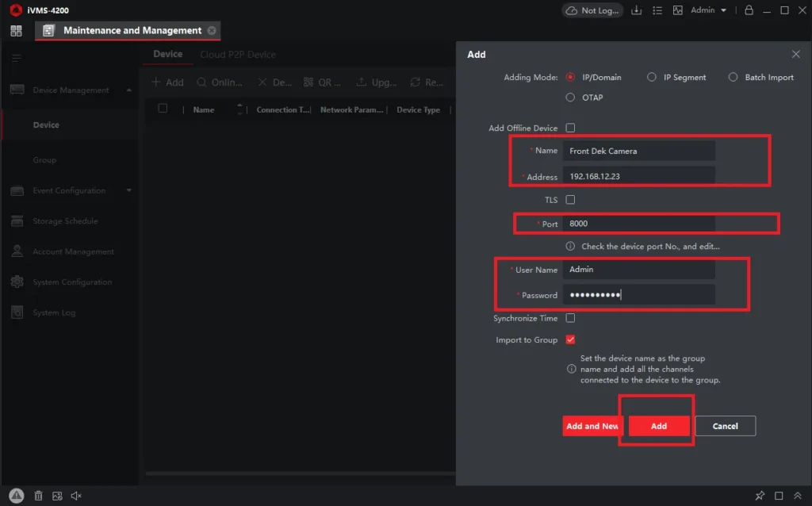Screen dimensions: 812x506
Task: Click the Upgrade toolbar button
Action: 377,82
